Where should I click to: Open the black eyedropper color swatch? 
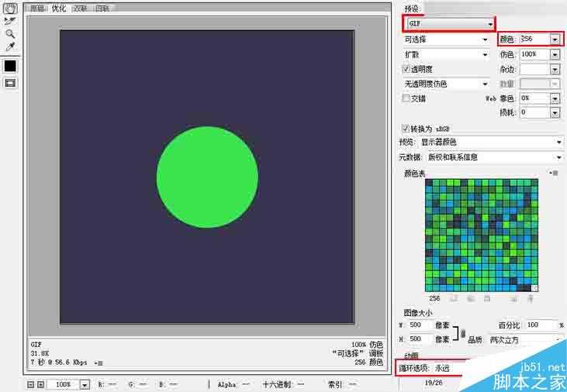pyautogui.click(x=10, y=66)
